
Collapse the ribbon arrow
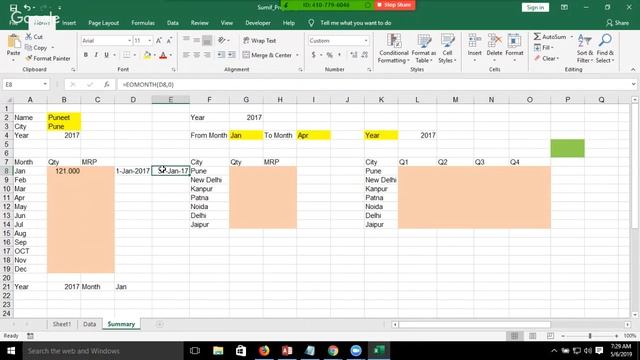[633, 69]
